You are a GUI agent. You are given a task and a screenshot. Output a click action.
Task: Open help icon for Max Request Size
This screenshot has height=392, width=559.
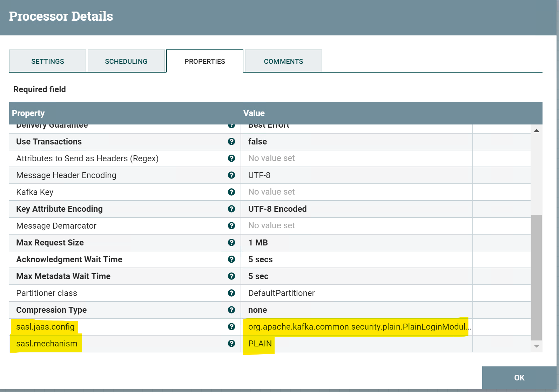point(231,242)
